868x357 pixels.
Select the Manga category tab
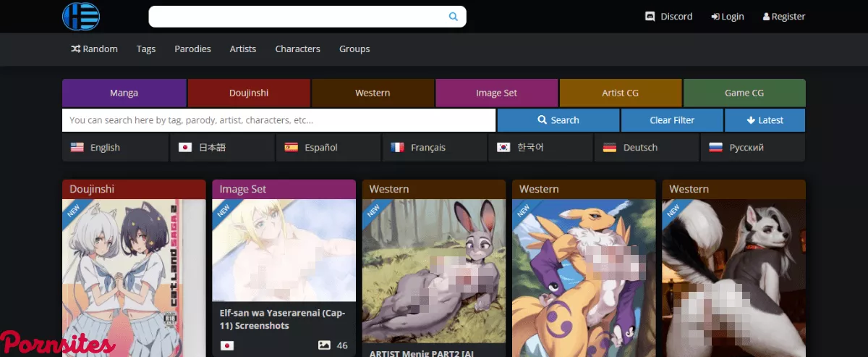click(124, 93)
